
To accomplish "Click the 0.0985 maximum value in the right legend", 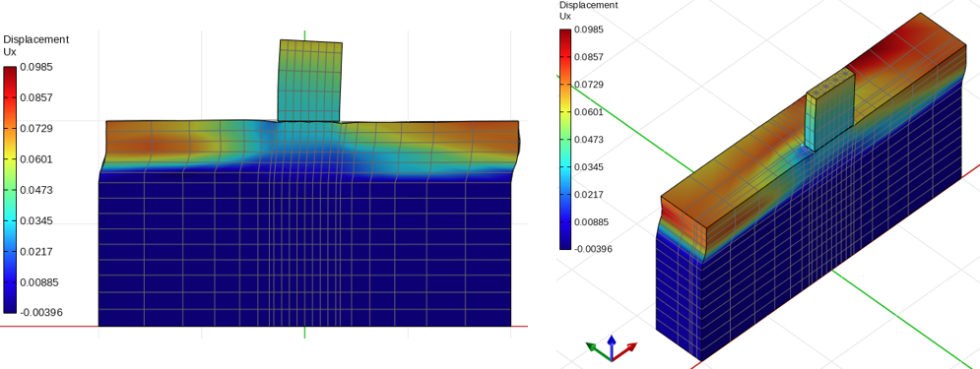I will [590, 30].
